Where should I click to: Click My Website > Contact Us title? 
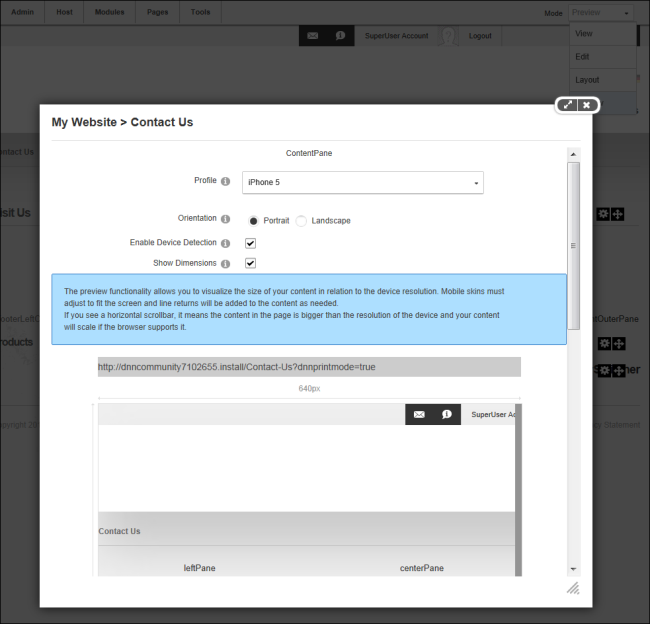(x=122, y=122)
